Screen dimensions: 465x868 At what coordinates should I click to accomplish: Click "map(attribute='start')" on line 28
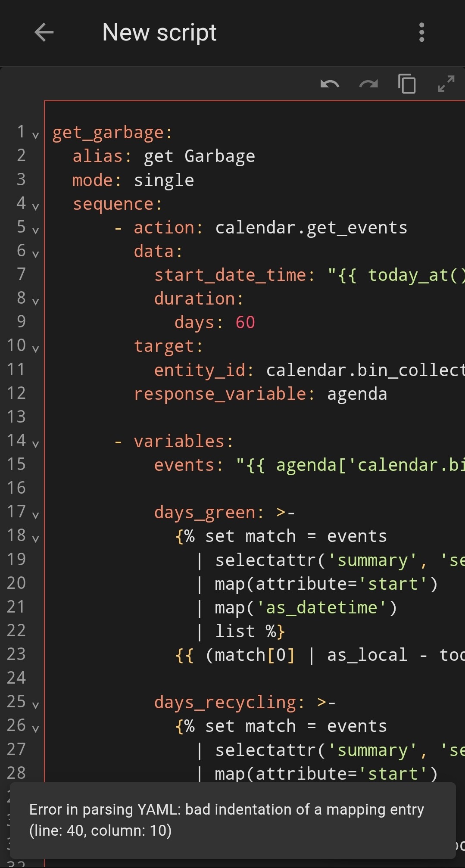(326, 774)
